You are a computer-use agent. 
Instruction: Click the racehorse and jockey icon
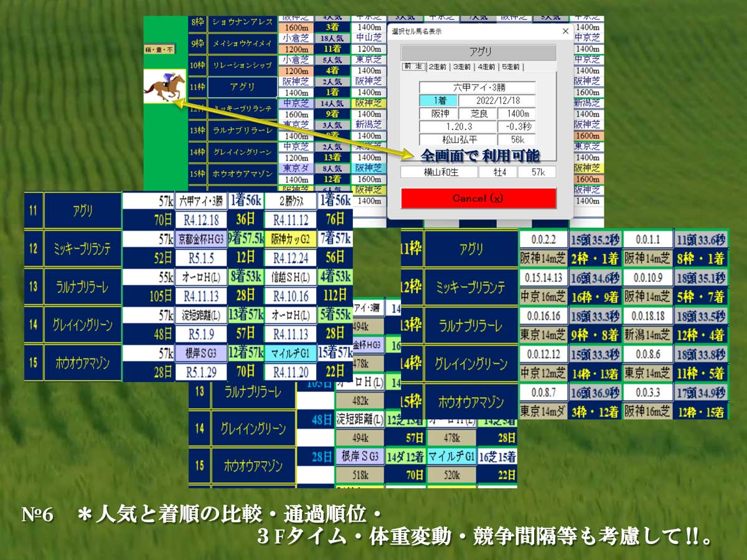click(x=165, y=86)
